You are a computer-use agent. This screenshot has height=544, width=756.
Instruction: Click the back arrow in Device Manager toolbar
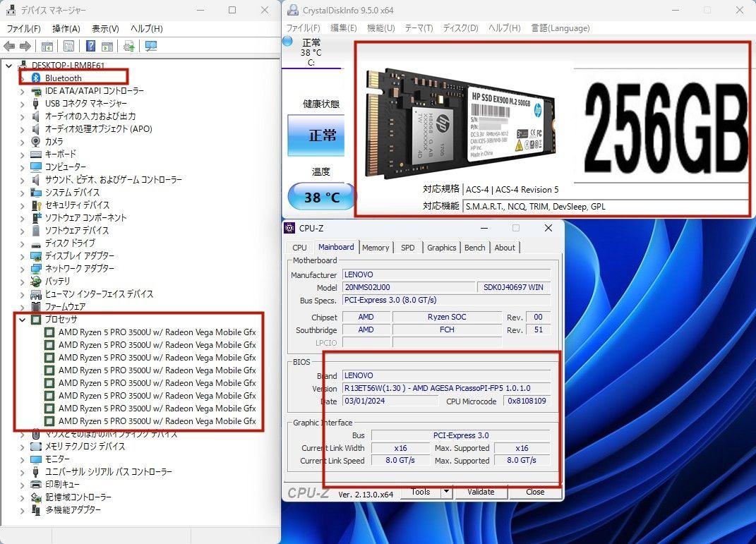(x=9, y=47)
